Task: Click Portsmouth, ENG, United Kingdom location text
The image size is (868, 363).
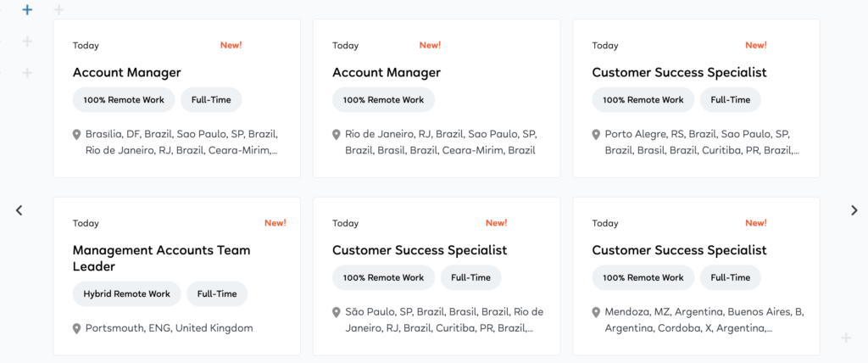Action: click(x=169, y=328)
